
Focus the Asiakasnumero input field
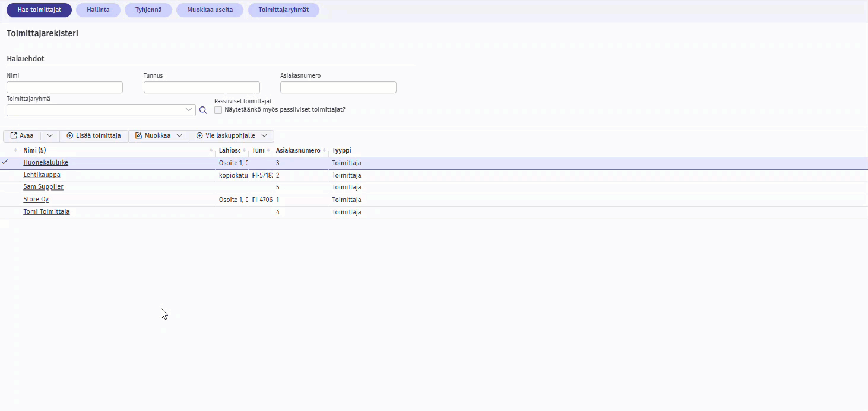coord(338,88)
